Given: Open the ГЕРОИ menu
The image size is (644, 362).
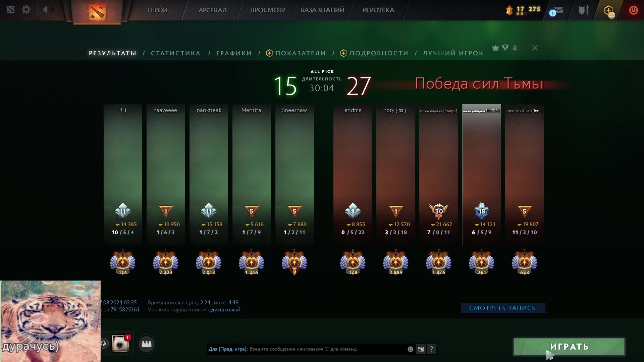Looking at the screenshot, I should click(x=158, y=10).
